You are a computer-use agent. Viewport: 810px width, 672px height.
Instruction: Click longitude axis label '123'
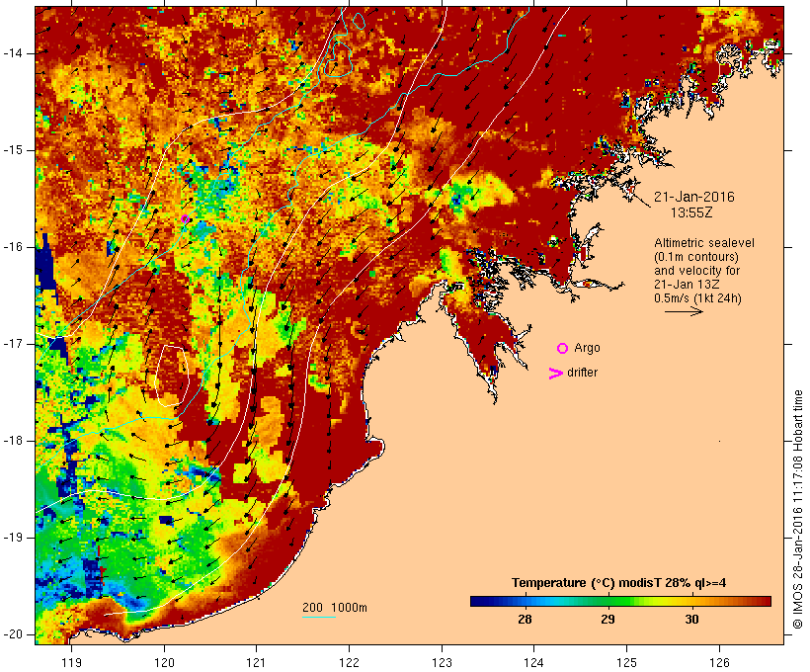(x=442, y=662)
